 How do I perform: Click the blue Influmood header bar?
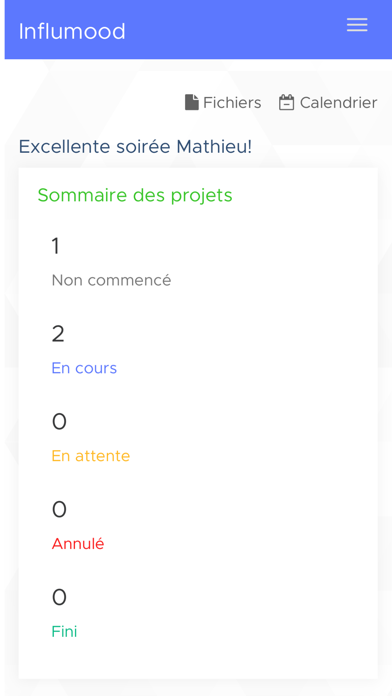(x=198, y=29)
